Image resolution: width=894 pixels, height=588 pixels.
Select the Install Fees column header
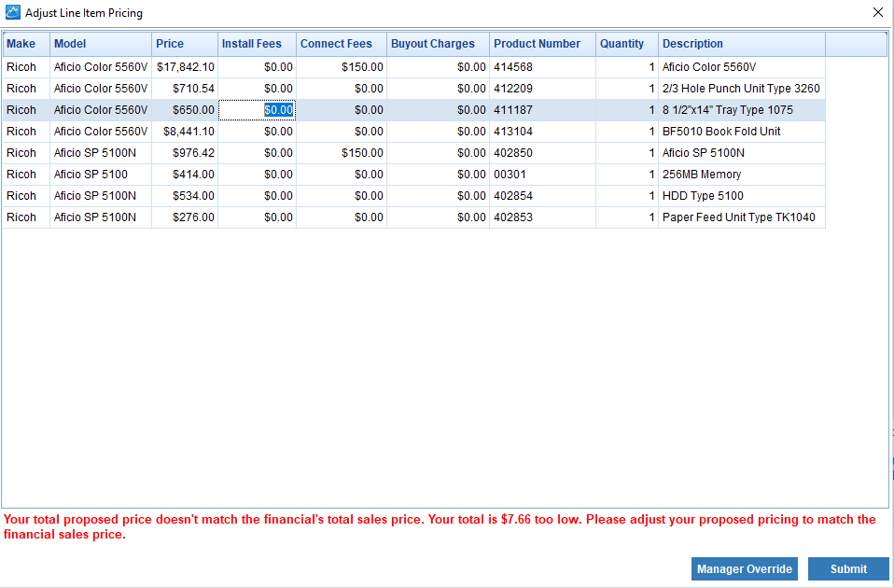(258, 44)
